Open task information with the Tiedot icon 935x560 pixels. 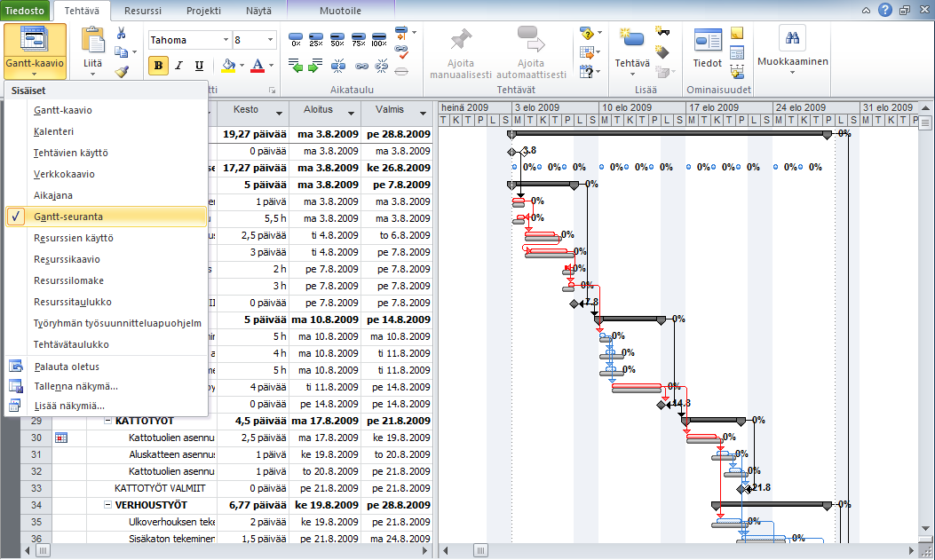click(x=708, y=40)
